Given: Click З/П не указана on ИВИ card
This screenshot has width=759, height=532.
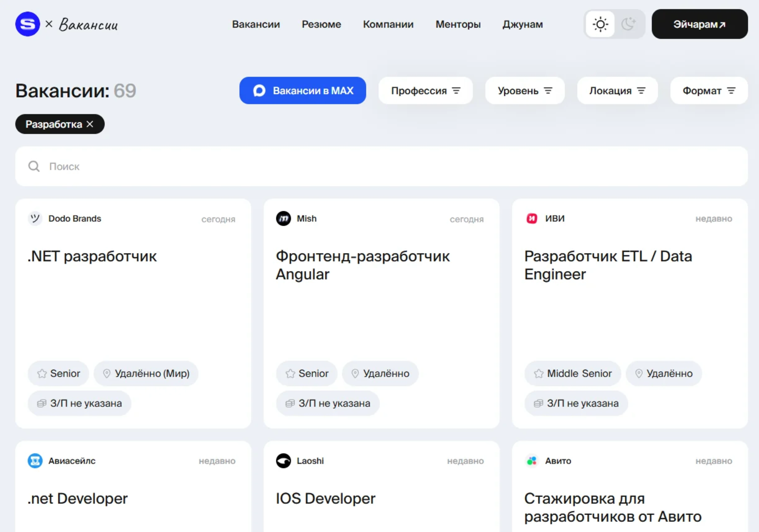Looking at the screenshot, I should click(576, 403).
